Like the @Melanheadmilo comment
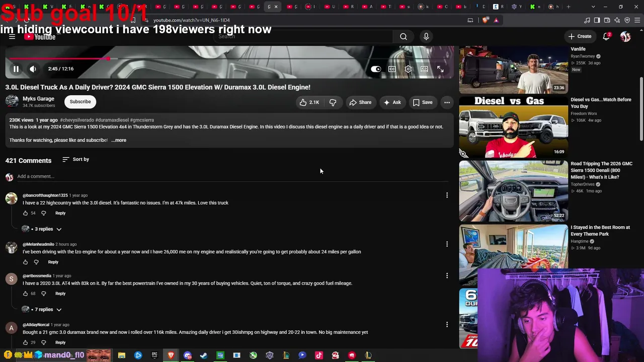Image resolution: width=644 pixels, height=362 pixels. (x=26, y=262)
